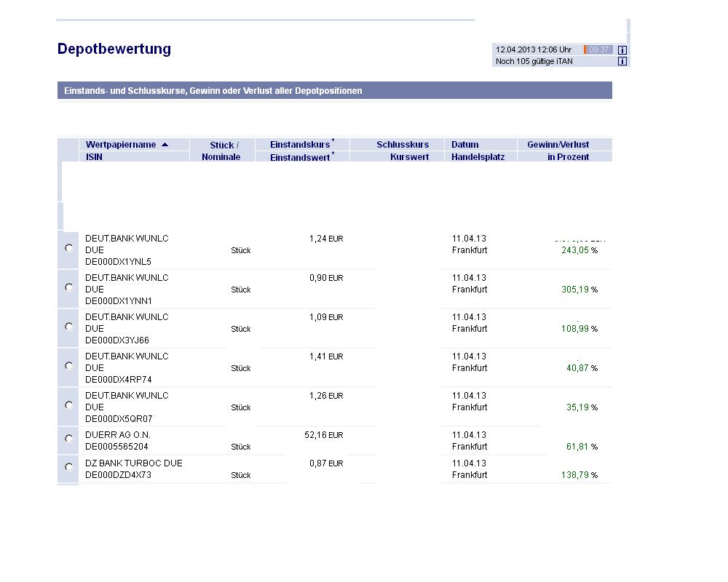Click Einstandskurs value 1,26 EUR
Image resolution: width=728 pixels, height=582 pixels.
[326, 396]
